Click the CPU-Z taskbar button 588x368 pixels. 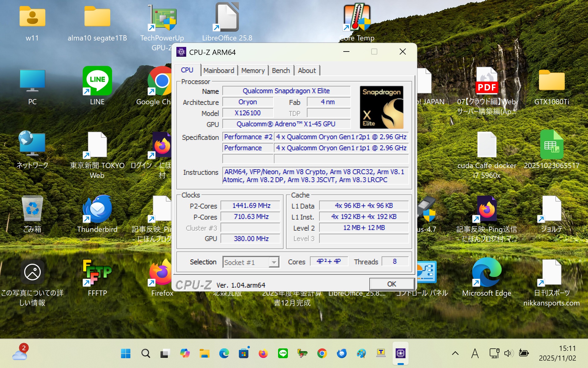tap(401, 354)
